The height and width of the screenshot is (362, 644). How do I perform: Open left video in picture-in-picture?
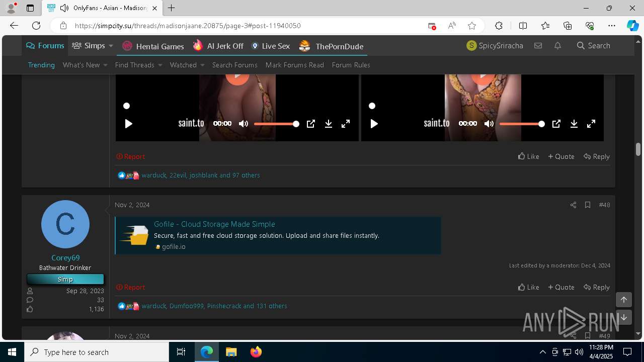[x=311, y=124]
